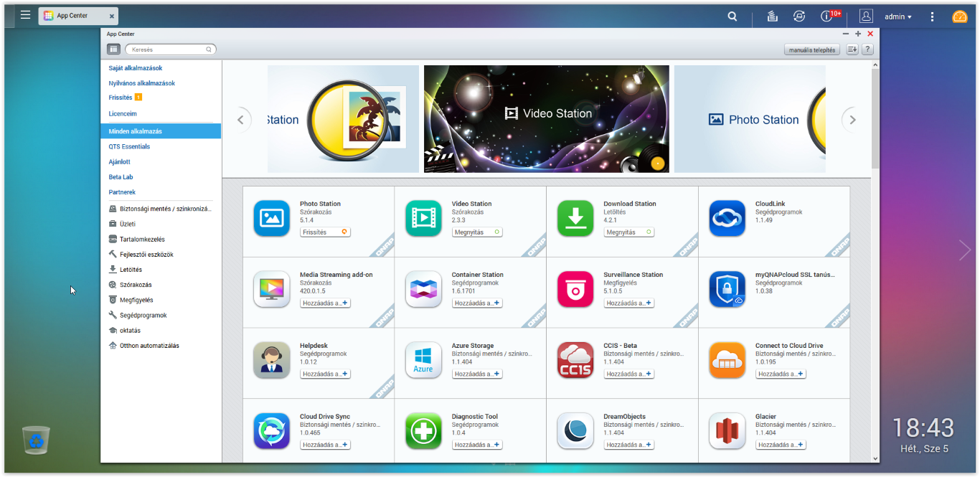Click the app list vertical scrollbar
This screenshot has height=477, width=980.
tap(875, 115)
